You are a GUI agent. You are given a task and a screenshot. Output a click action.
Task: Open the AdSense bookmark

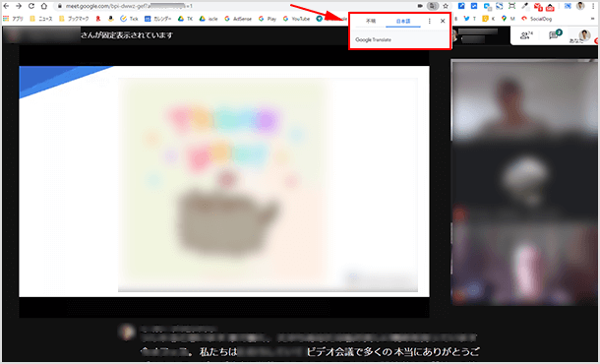pyautogui.click(x=238, y=19)
